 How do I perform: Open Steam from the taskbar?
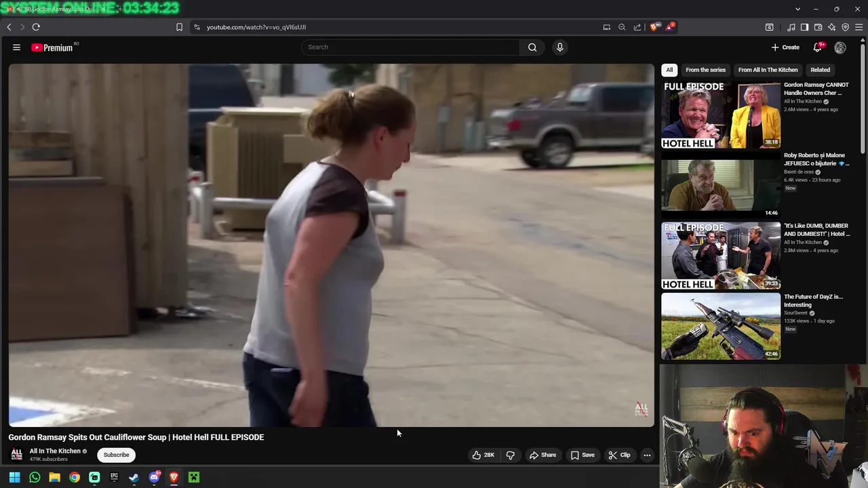tap(134, 477)
